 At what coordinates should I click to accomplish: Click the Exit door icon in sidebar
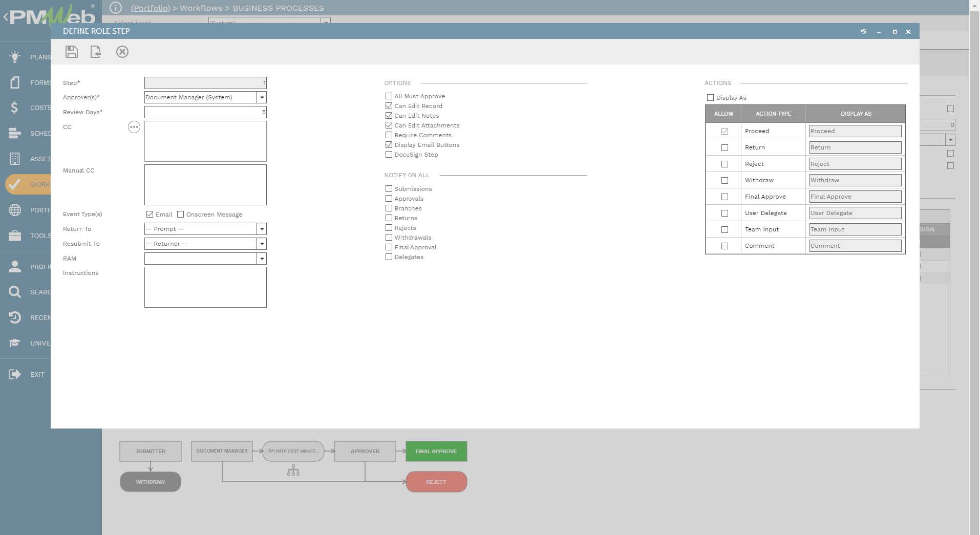click(x=14, y=374)
